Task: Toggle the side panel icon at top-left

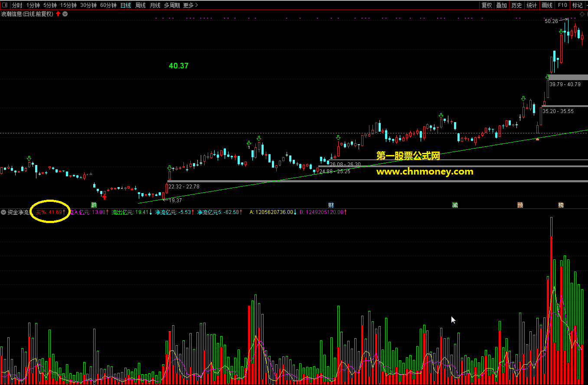Action: point(5,5)
